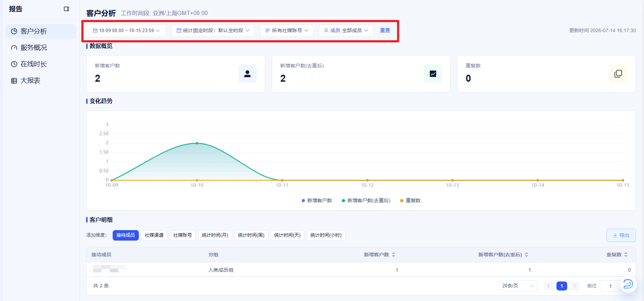Click the 人类成员组 table cell
This screenshot has width=644, height=301.
pos(221,270)
